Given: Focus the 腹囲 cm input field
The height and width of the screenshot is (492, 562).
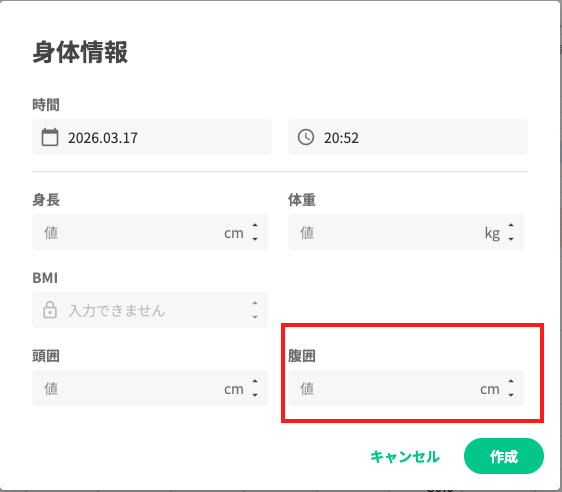Looking at the screenshot, I should click(406, 388).
